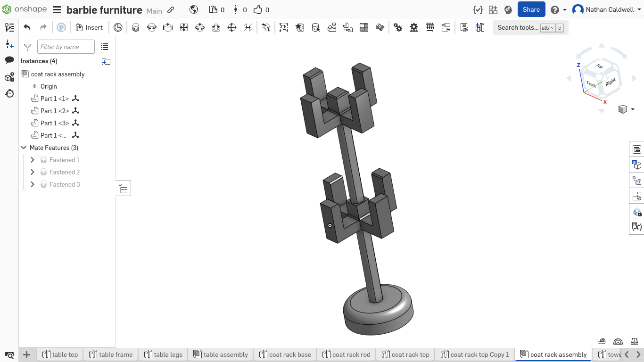The width and height of the screenshot is (644, 362).
Task: Click the Undo arrow icon
Action: (27, 27)
